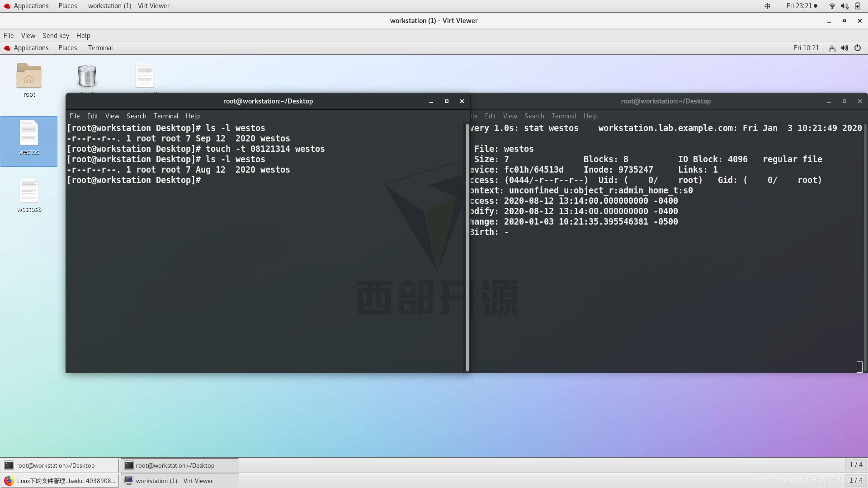Open Help menu in front terminal
The image size is (868, 488).
193,116
